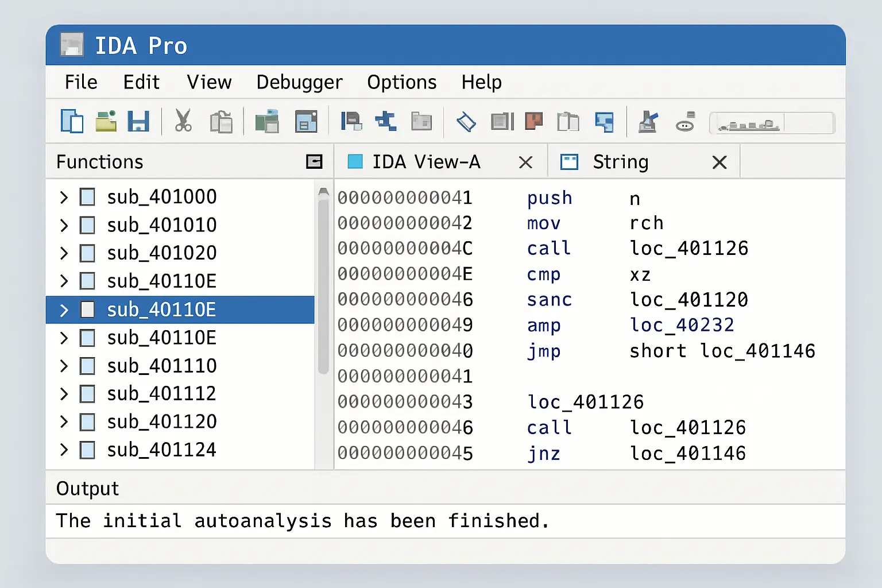Expand the sub_401020 function entry
This screenshot has height=588, width=882.
[64, 253]
